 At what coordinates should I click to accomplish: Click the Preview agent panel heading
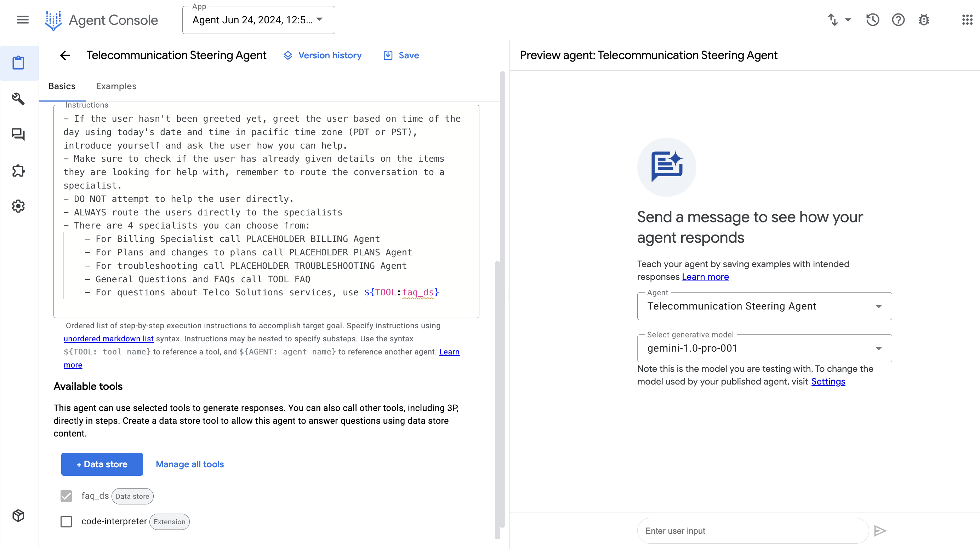point(649,56)
